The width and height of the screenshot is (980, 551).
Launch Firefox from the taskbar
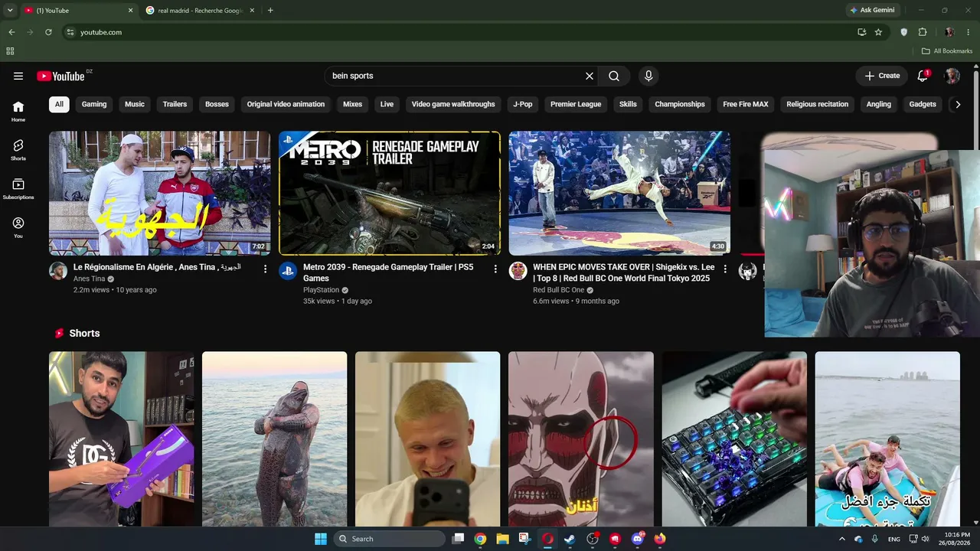[660, 539]
